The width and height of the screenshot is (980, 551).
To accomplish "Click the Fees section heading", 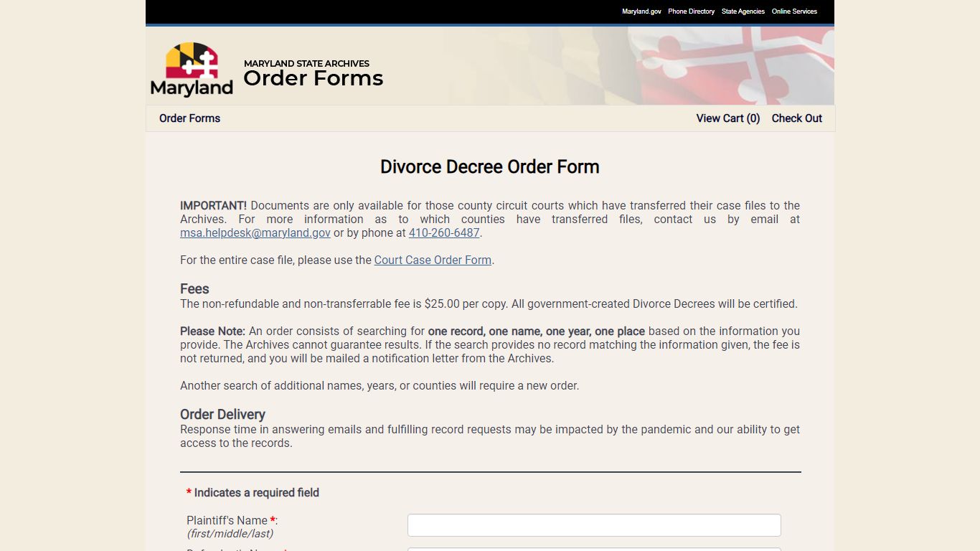I will 194,289.
